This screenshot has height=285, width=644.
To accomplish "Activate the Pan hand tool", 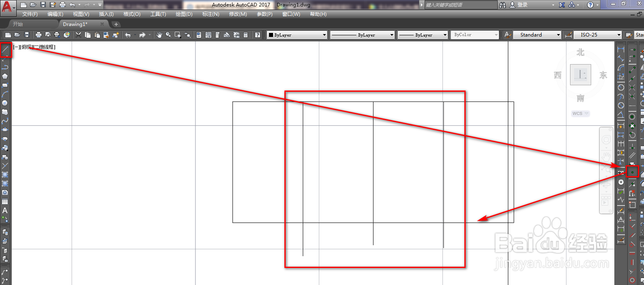I will tap(159, 35).
